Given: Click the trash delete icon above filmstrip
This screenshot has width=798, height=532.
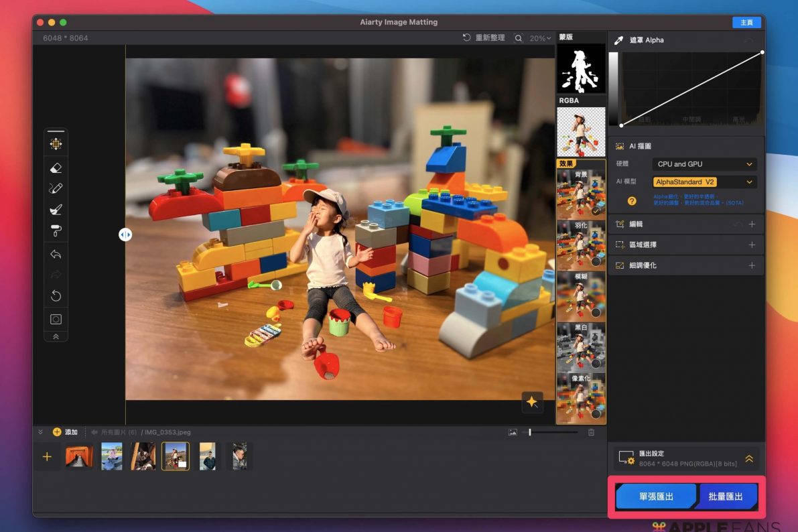Looking at the screenshot, I should click(591, 433).
